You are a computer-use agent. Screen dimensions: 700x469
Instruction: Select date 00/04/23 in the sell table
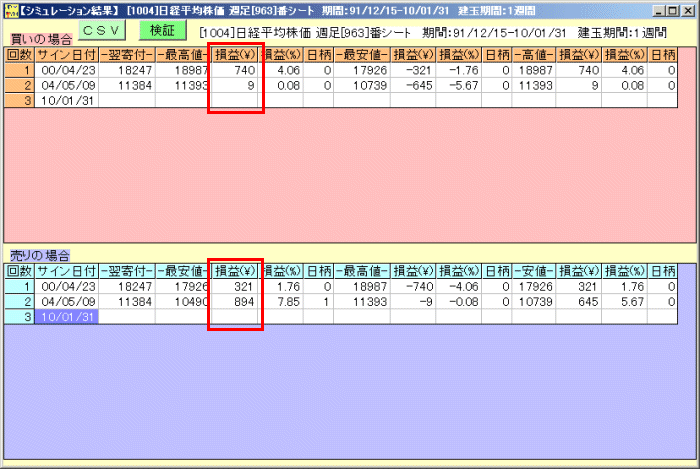[67, 286]
